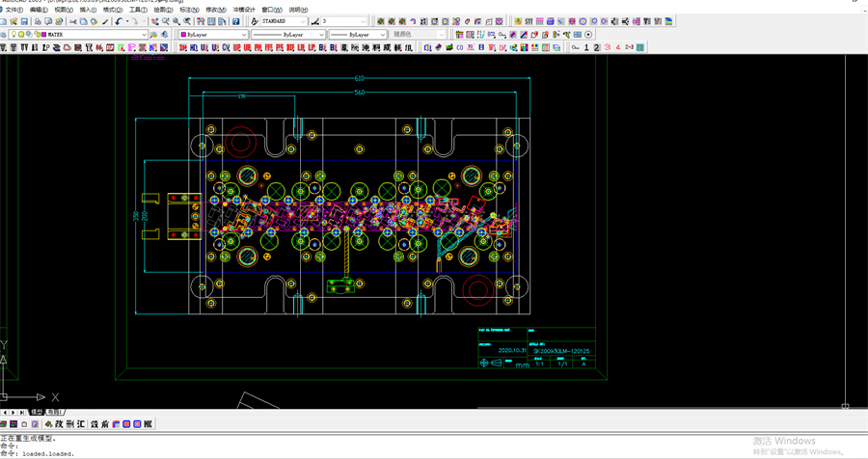The height and width of the screenshot is (459, 868).
Task: Open the 文件(F) menu
Action: (14, 10)
